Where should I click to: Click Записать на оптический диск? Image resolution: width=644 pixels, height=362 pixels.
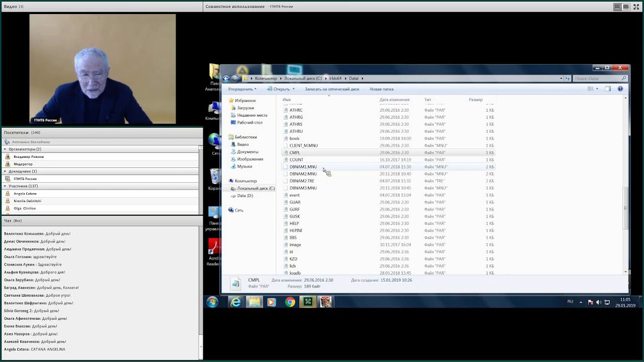(332, 89)
